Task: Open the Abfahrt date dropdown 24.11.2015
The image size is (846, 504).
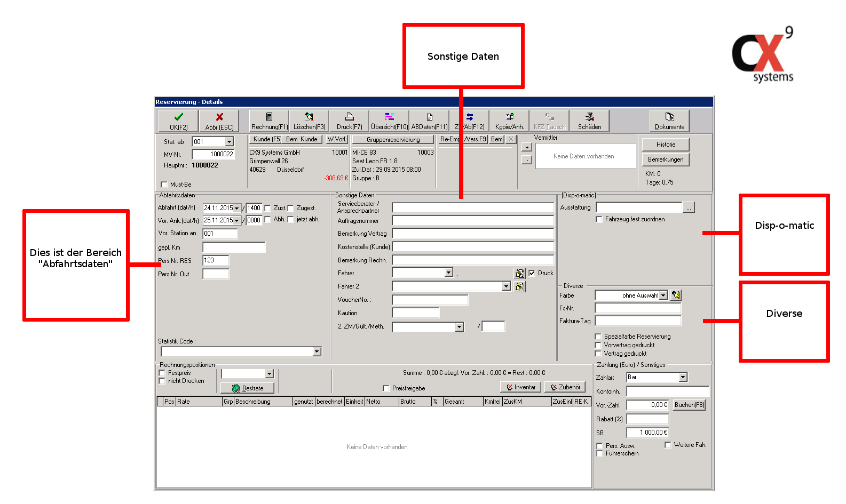Action: [x=236, y=209]
